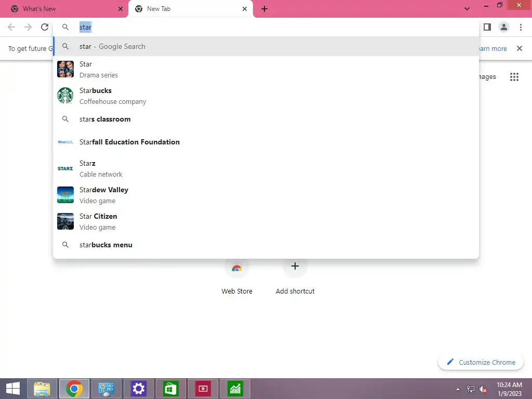This screenshot has height=399, width=532.
Task: Choose the Star Drama series suggestion
Action: (x=266, y=69)
